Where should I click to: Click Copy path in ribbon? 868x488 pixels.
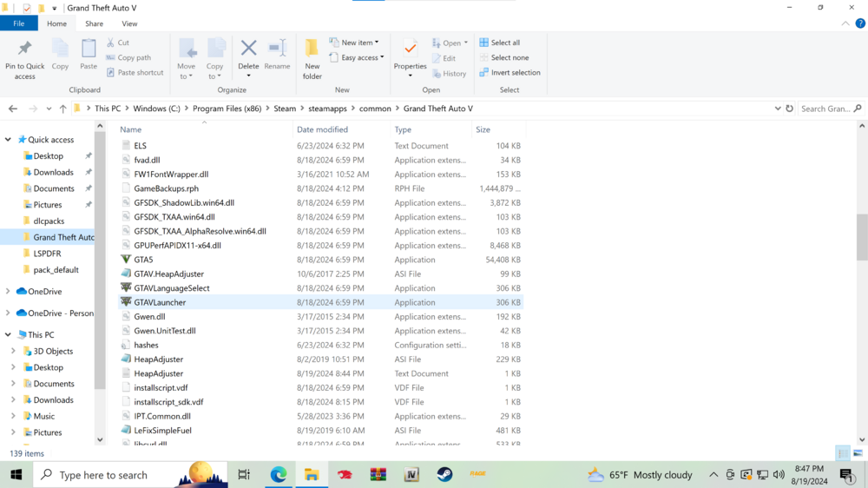point(128,57)
